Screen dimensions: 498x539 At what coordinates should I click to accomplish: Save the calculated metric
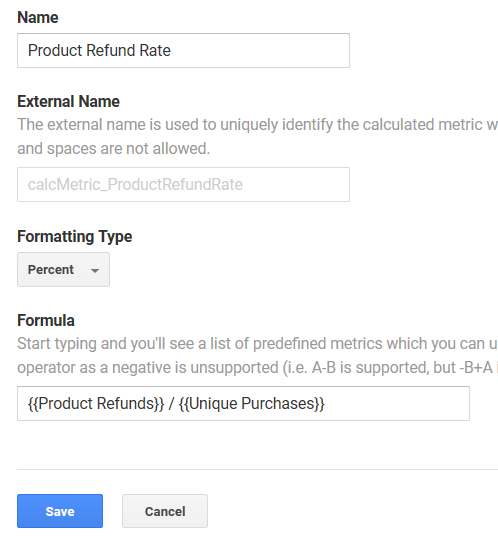[60, 511]
